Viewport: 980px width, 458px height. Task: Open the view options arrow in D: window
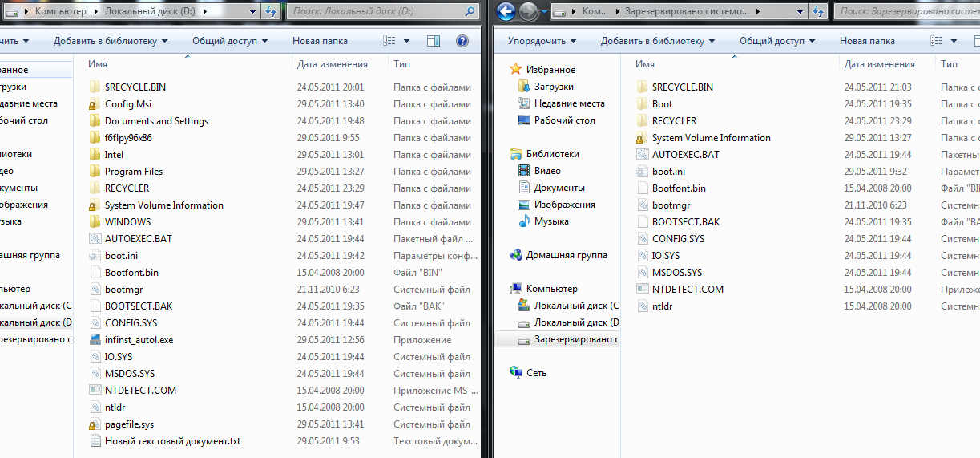coord(407,41)
